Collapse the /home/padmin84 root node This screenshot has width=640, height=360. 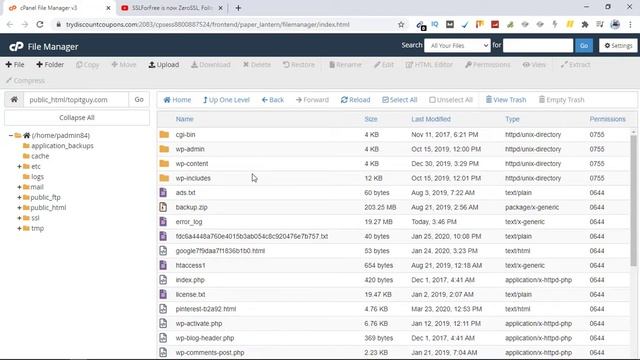tap(11, 135)
